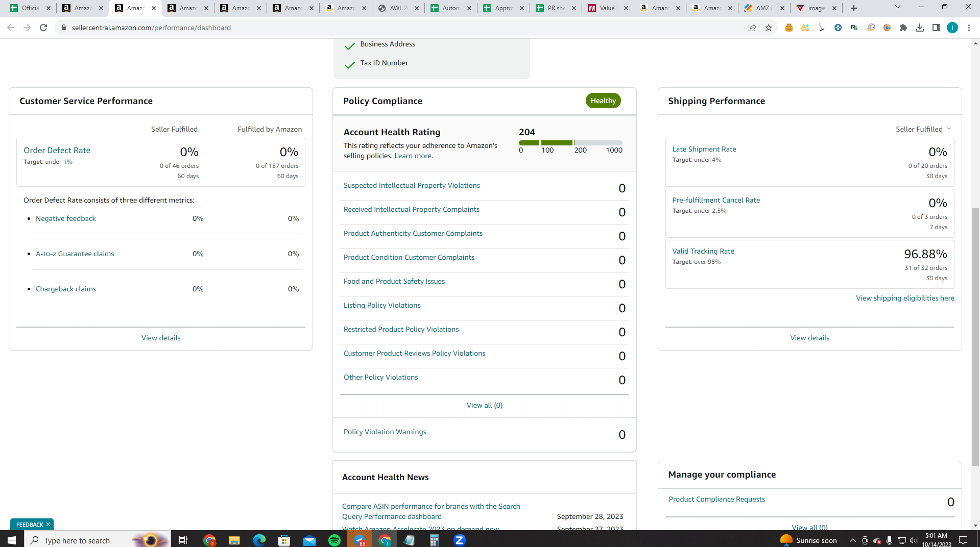980x547 pixels.
Task: Open Microsoft Edge from the taskbar
Action: click(259, 540)
